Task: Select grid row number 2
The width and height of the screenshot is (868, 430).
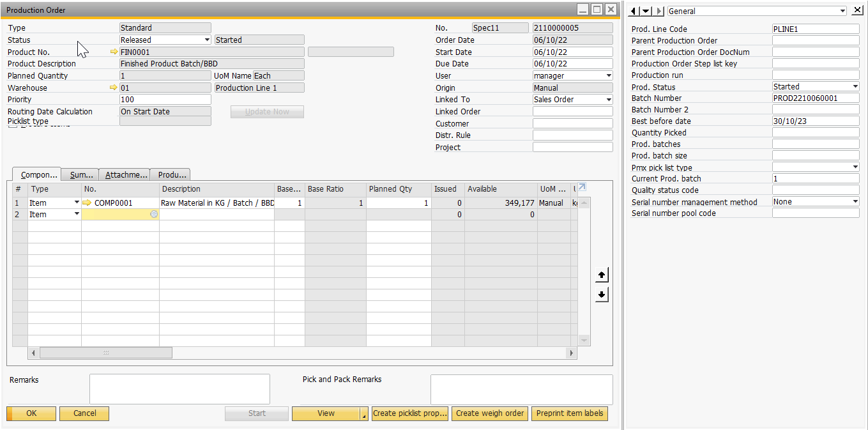Action: pyautogui.click(x=20, y=215)
